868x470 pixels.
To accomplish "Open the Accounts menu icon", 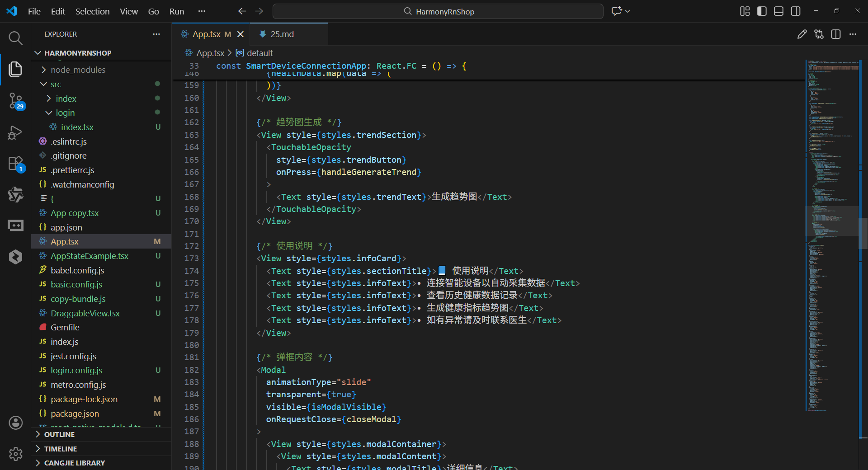I will click(x=15, y=423).
